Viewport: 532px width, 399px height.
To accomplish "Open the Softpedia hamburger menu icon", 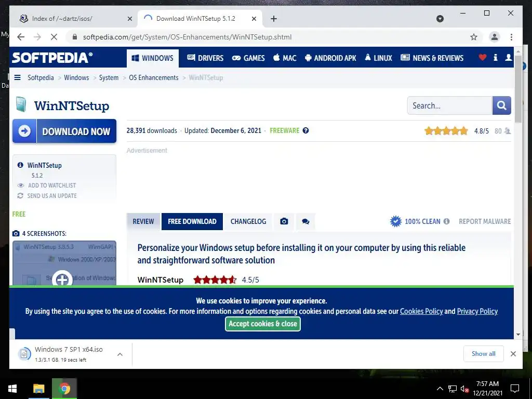I will pos(17,77).
